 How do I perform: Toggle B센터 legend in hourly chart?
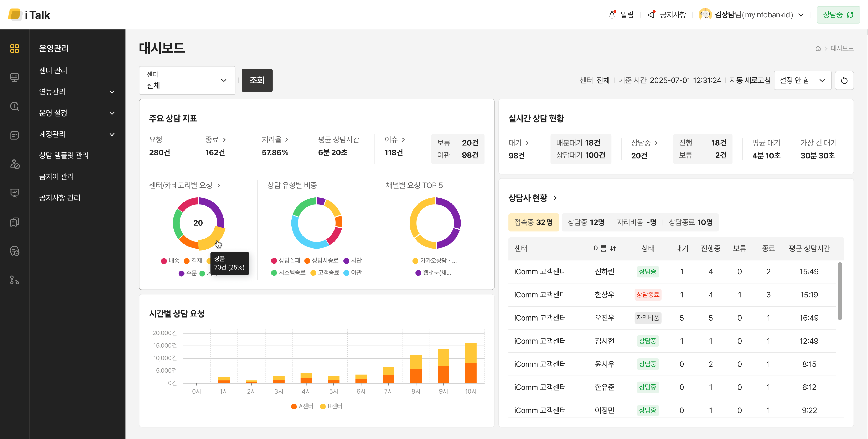(331, 406)
